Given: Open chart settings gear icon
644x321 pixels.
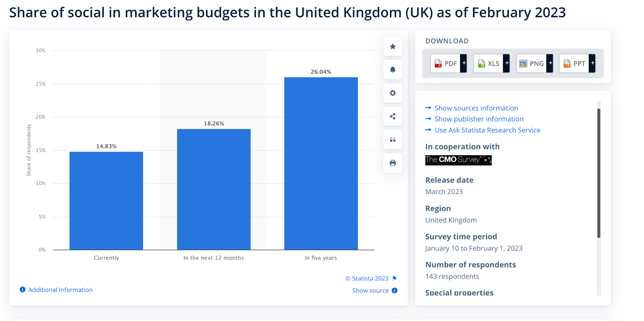Looking at the screenshot, I should coord(393,93).
